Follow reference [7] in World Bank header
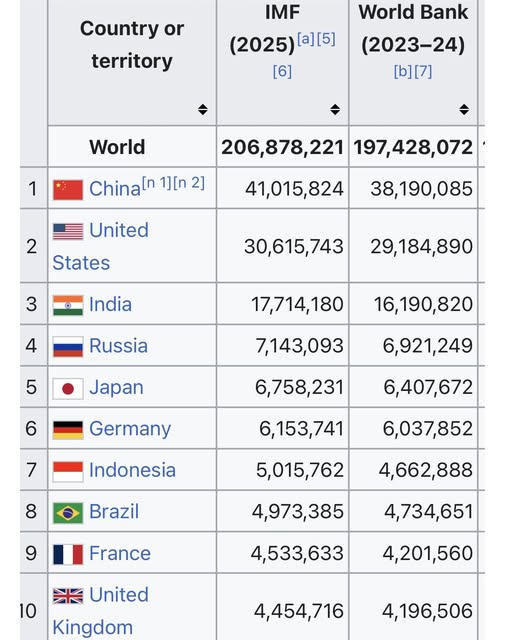The image size is (505, 640). pyautogui.click(x=423, y=72)
